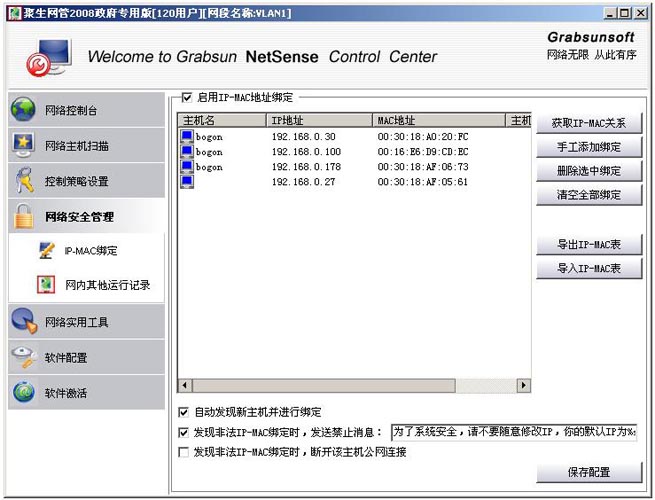Select the 网络安全管理 section
The height and width of the screenshot is (500, 655).
[86, 216]
